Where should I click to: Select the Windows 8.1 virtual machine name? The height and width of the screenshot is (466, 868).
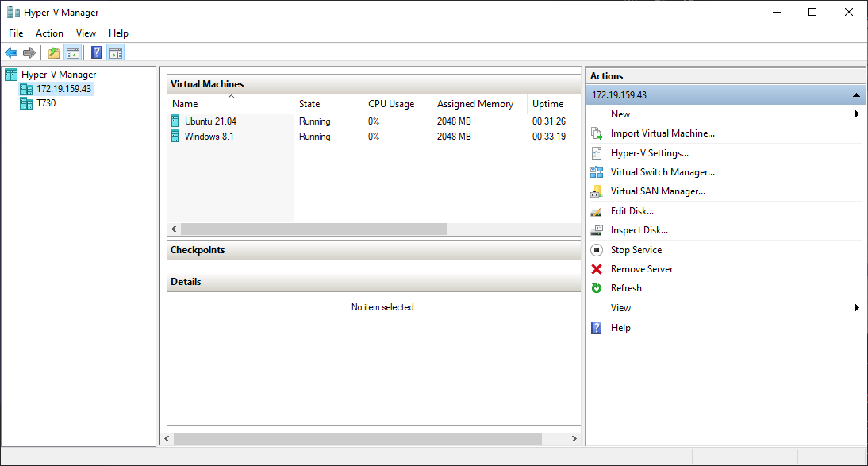(209, 137)
